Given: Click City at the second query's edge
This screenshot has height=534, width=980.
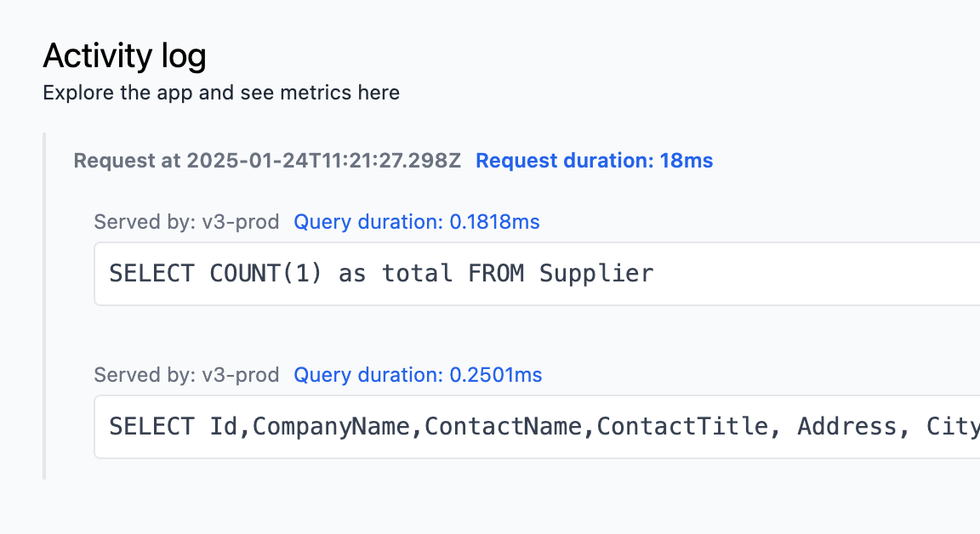Looking at the screenshot, I should pos(953,427).
